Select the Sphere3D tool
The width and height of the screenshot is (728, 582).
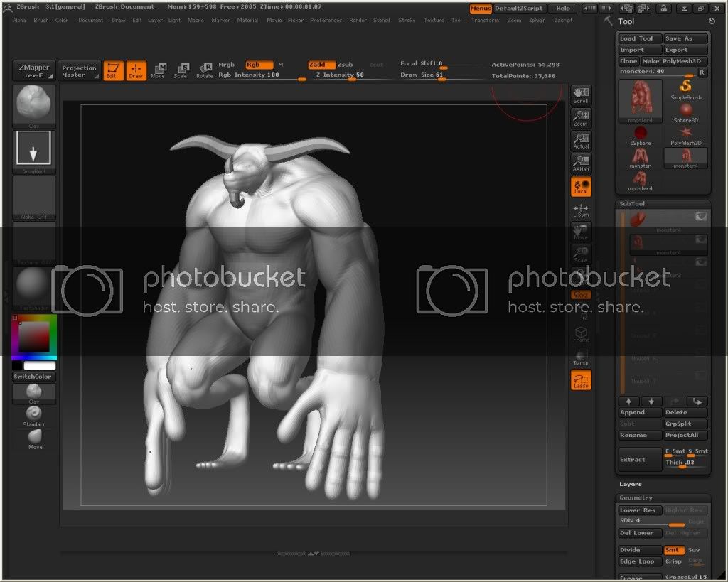click(686, 113)
